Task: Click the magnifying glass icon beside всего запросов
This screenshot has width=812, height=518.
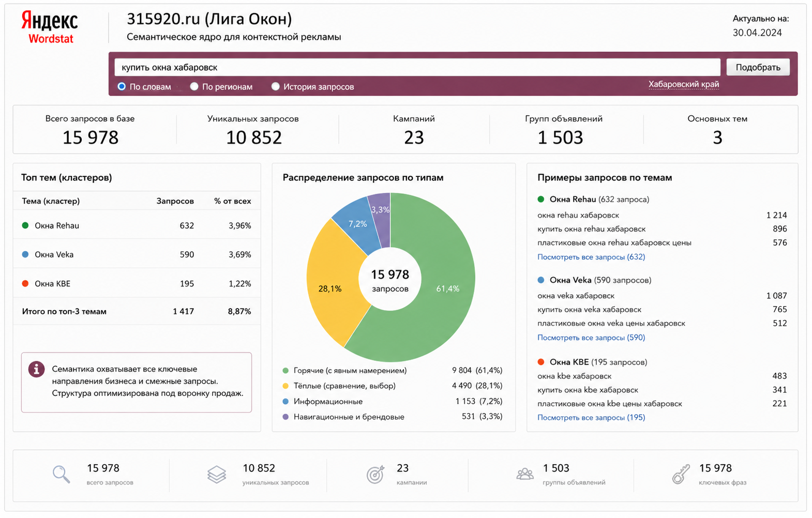Action: click(x=61, y=474)
